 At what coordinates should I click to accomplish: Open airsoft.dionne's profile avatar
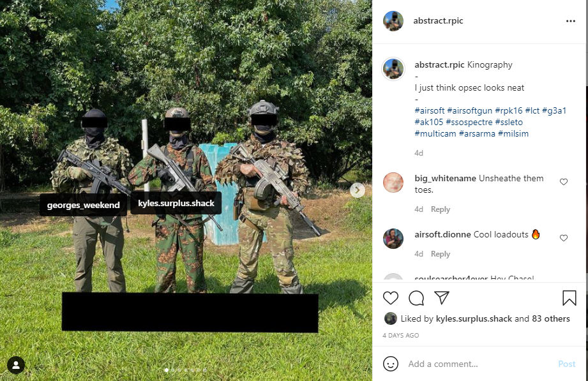tap(393, 239)
